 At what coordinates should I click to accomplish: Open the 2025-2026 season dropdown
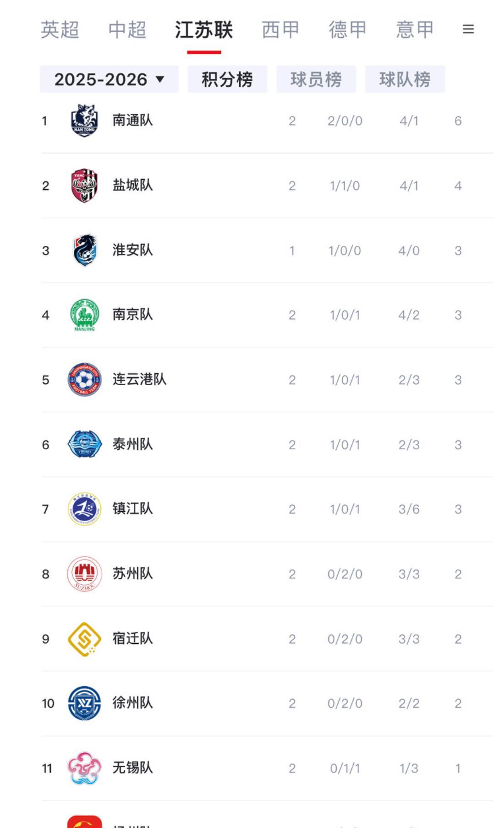click(110, 79)
